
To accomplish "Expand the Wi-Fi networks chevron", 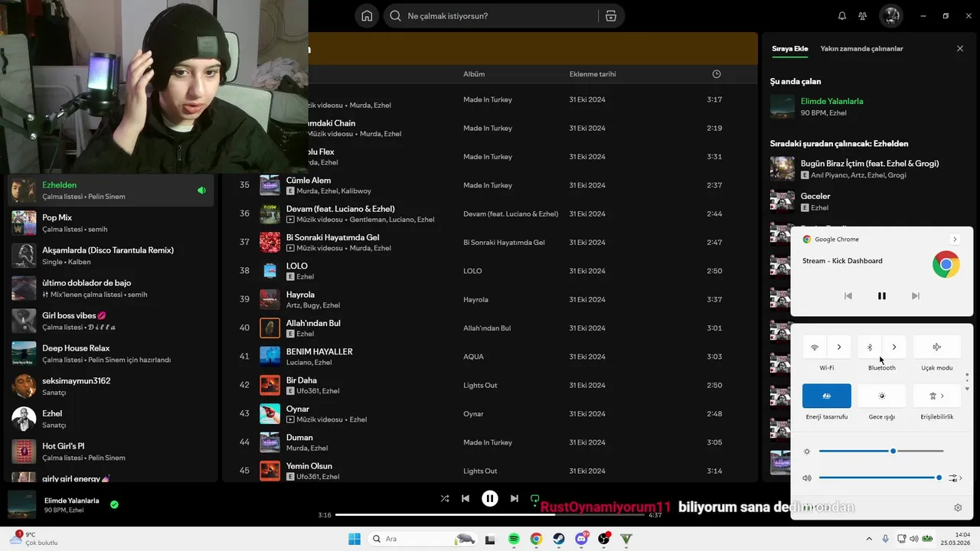I will click(x=839, y=347).
